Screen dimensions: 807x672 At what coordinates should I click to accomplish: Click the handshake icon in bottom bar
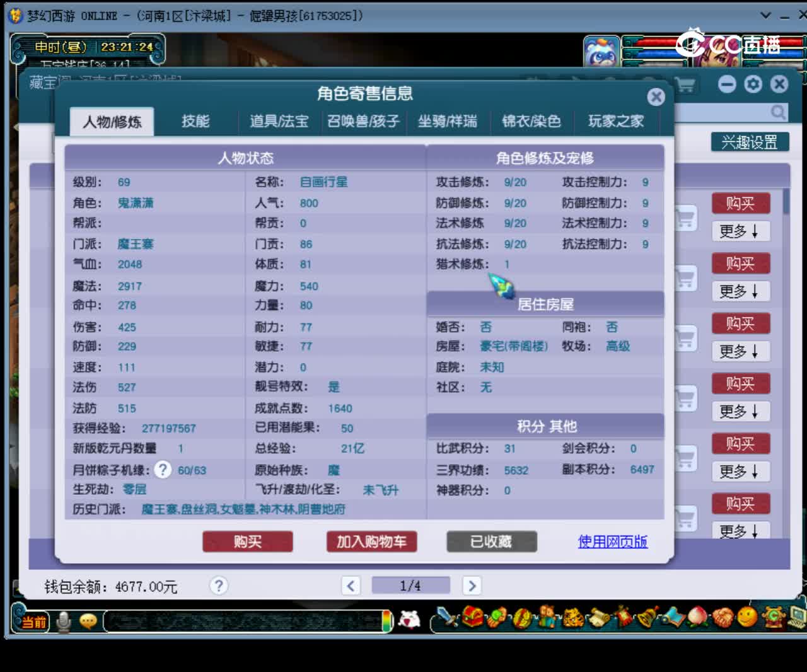723,618
